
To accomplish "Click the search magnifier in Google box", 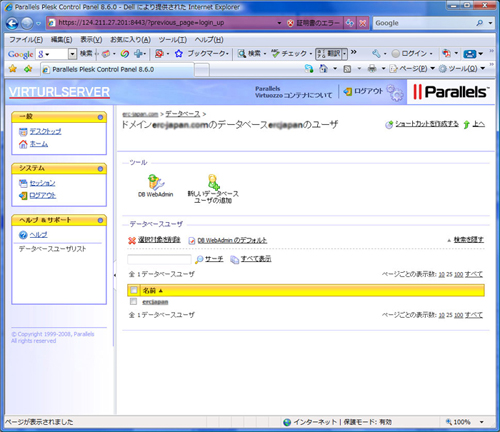I will coord(479,23).
